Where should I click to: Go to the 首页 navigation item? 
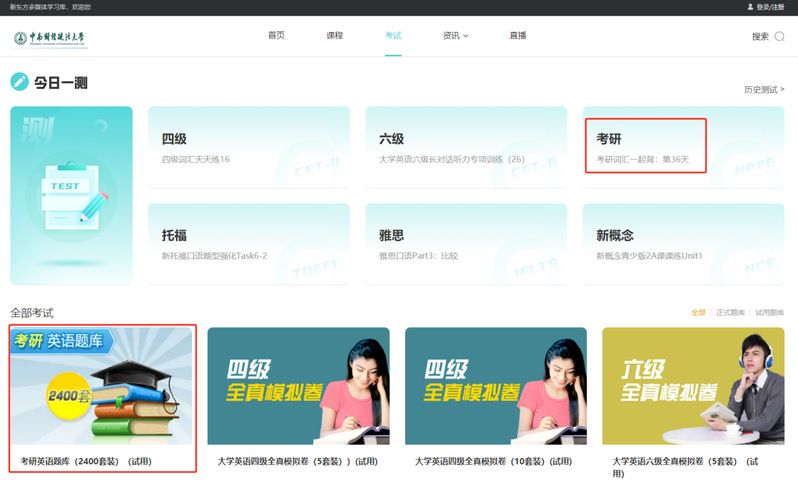(276, 36)
